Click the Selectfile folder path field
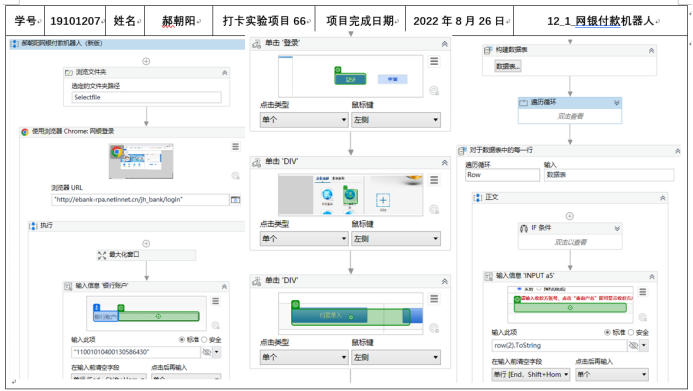The image size is (693, 391). click(x=146, y=98)
